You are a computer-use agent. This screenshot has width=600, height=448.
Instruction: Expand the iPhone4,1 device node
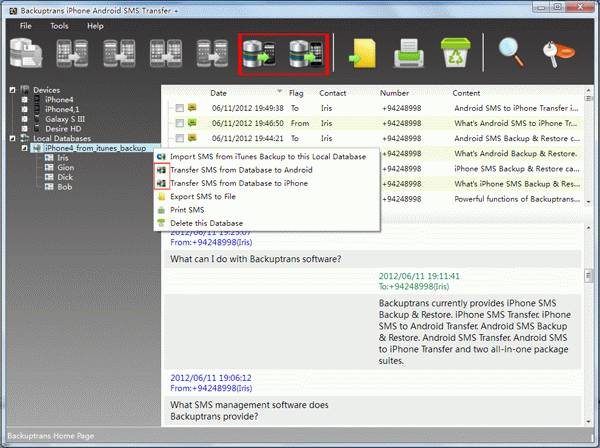(x=24, y=109)
